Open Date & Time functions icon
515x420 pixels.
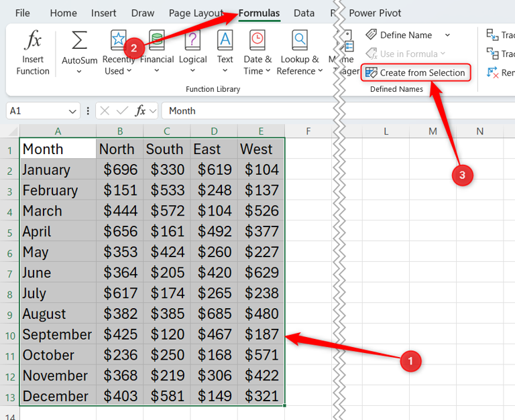[x=257, y=40]
